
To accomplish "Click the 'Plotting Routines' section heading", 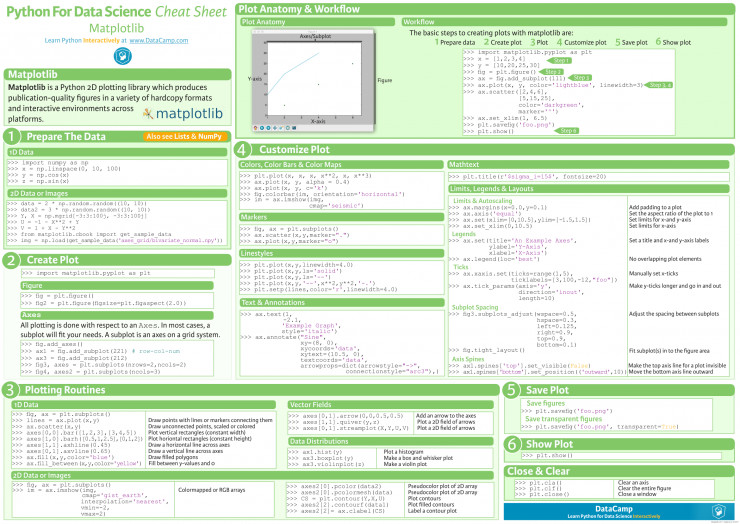I will tap(65, 390).
